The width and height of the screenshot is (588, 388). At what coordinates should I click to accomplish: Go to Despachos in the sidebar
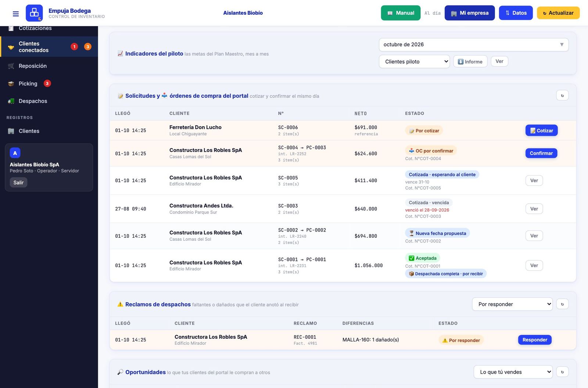point(49,101)
